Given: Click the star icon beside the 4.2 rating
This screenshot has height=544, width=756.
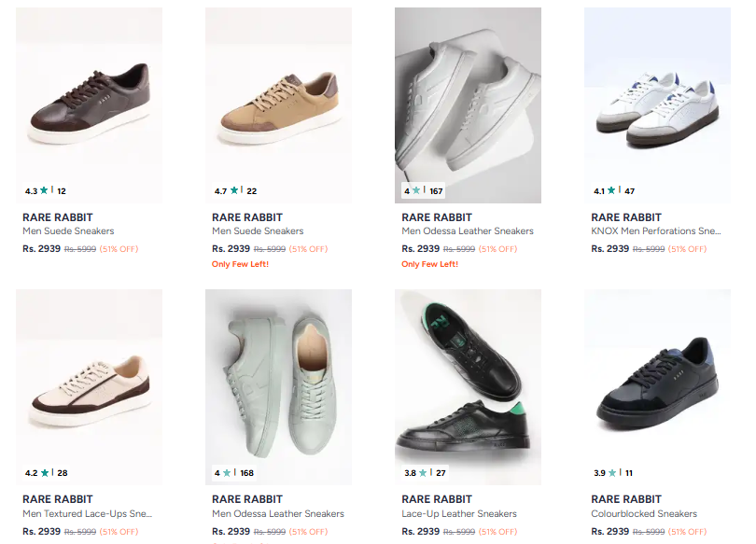Looking at the screenshot, I should [44, 472].
